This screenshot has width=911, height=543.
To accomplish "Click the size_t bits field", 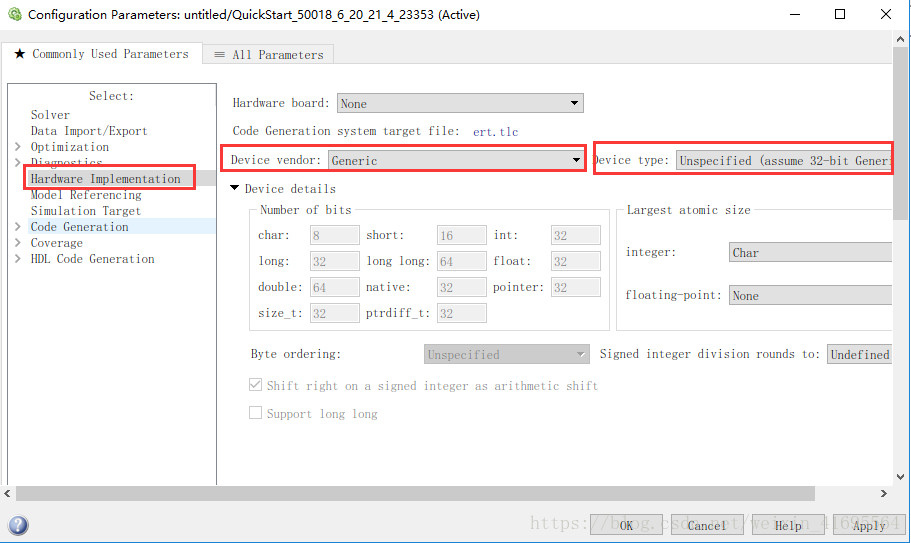I will coord(335,313).
